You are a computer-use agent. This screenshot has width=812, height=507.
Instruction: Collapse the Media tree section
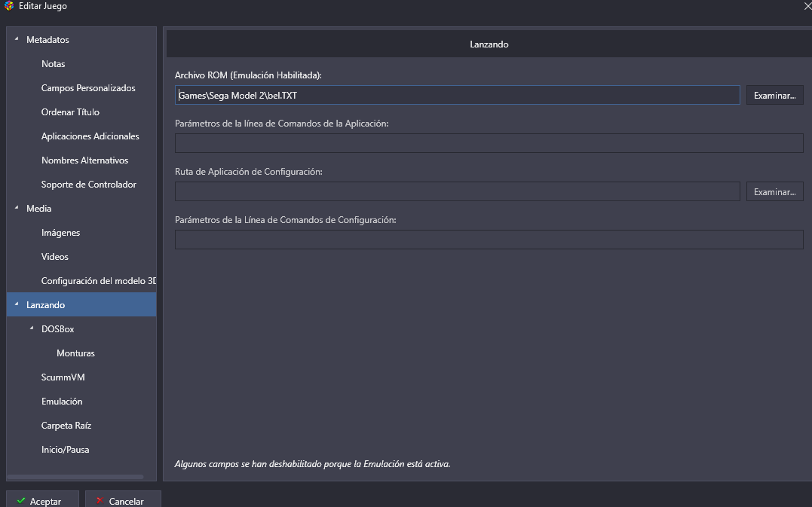(17, 207)
